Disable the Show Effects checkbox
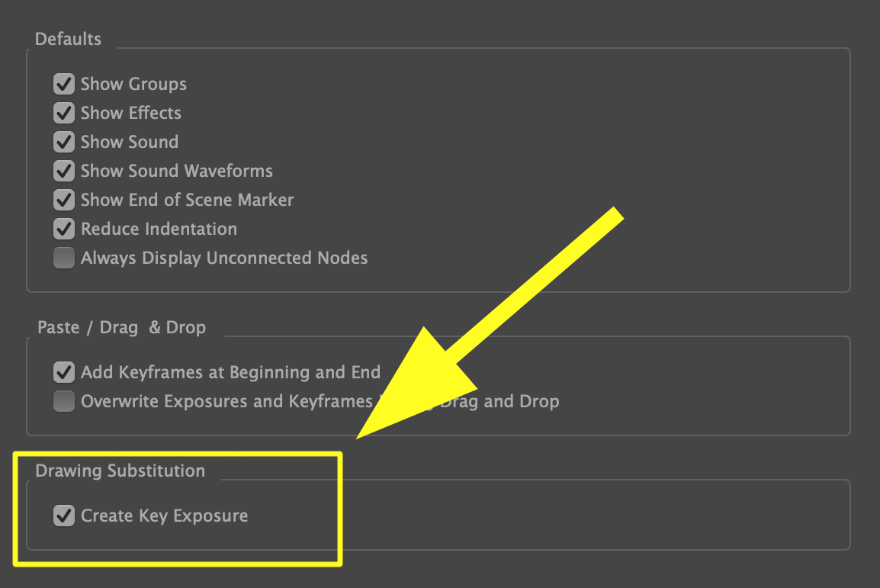The image size is (880, 588). (x=64, y=113)
